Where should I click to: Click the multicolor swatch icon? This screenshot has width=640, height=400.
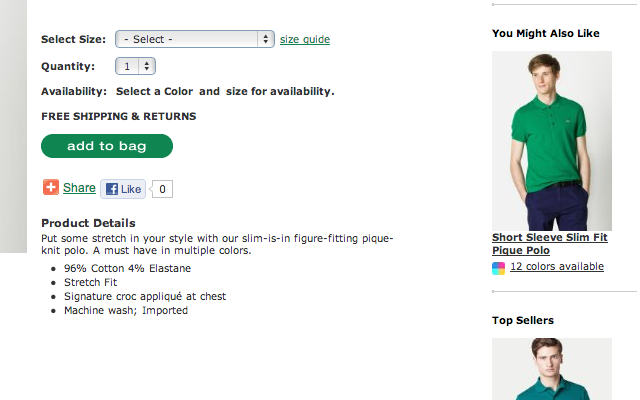pos(499,268)
